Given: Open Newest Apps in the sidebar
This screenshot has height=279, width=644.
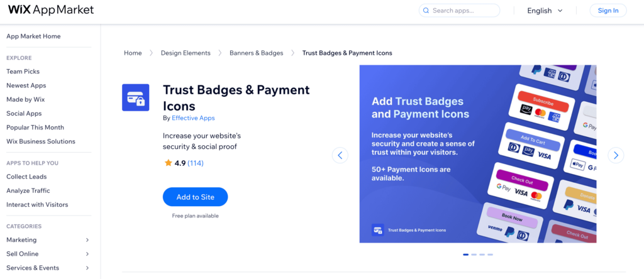Looking at the screenshot, I should pos(26,85).
